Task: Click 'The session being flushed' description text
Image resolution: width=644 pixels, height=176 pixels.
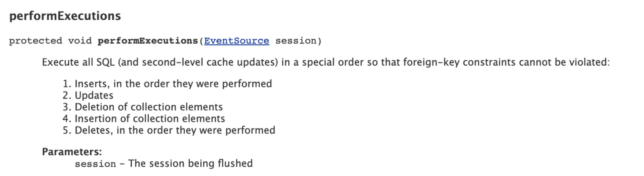Action: click(190, 163)
